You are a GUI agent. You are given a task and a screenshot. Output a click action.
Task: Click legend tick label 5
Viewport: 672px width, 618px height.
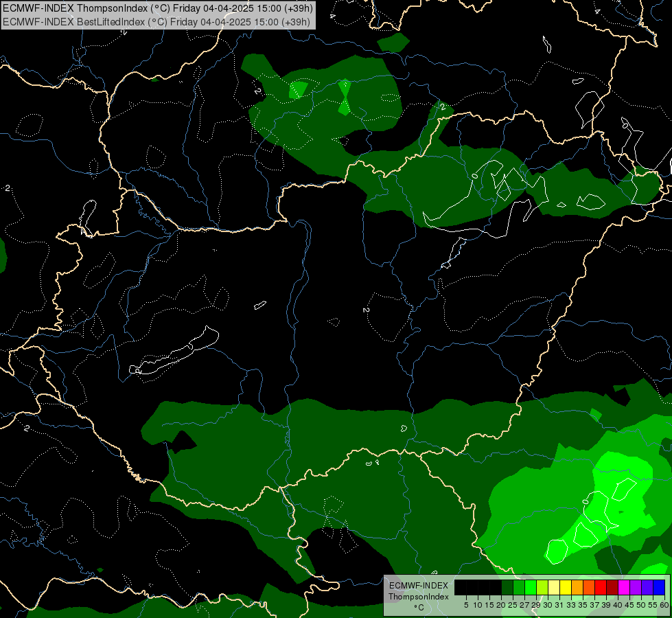pyautogui.click(x=466, y=605)
